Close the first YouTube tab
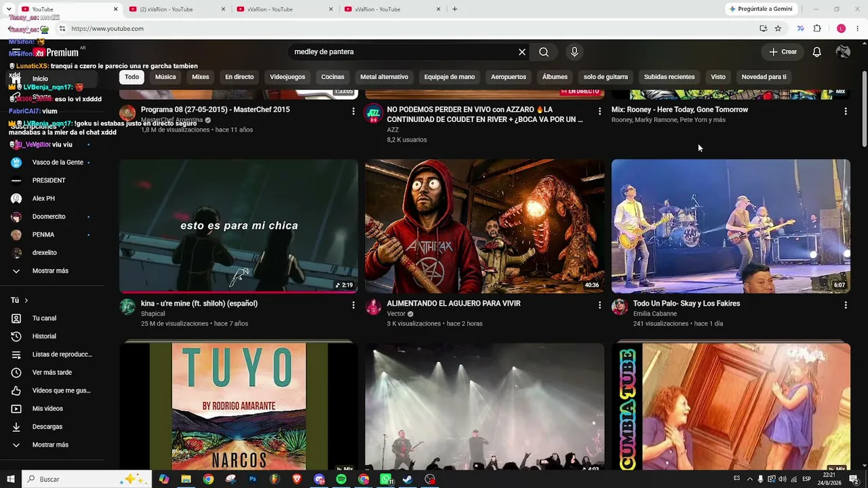The height and width of the screenshot is (488, 868). 115,9
